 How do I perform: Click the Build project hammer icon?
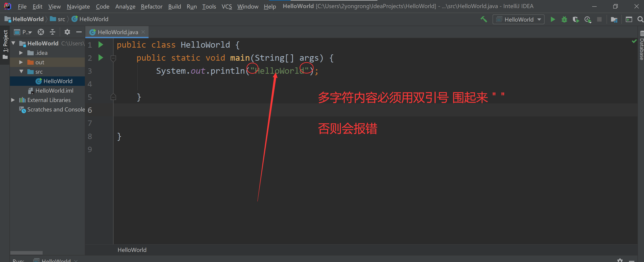tap(484, 19)
